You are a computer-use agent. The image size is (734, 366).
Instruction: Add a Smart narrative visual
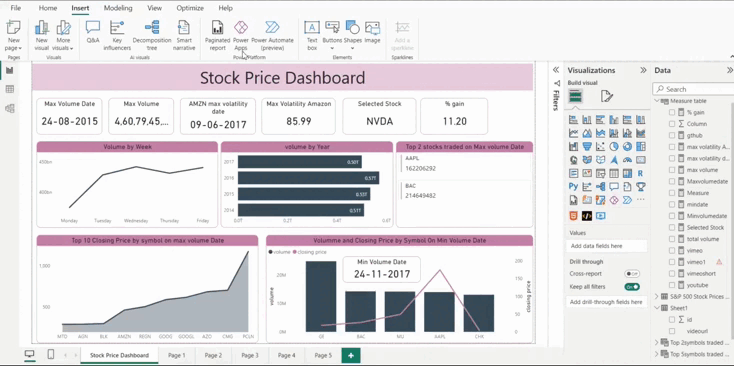point(184,35)
